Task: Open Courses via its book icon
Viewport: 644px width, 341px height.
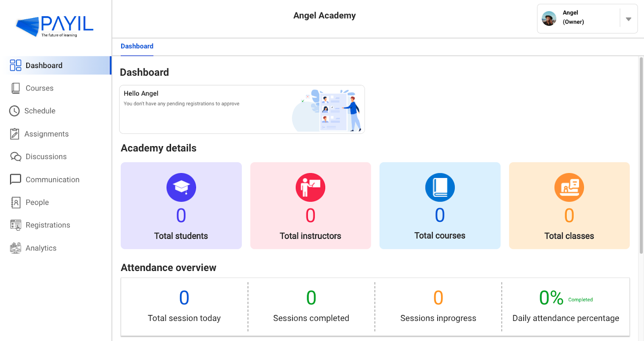Action: [16, 88]
